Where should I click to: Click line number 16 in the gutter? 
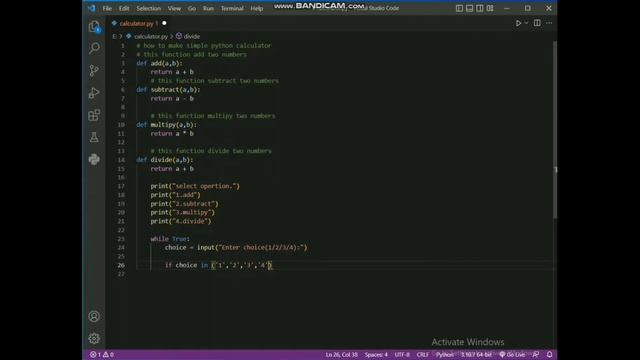(121, 177)
